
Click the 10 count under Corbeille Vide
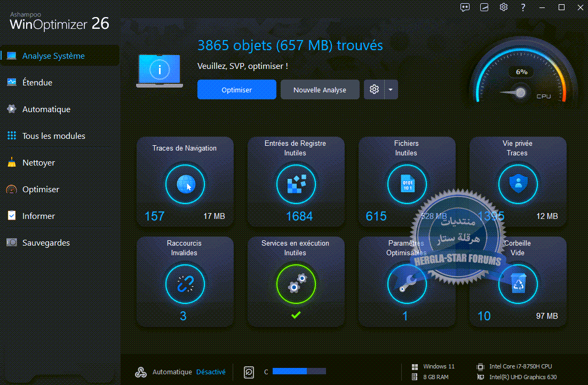484,316
